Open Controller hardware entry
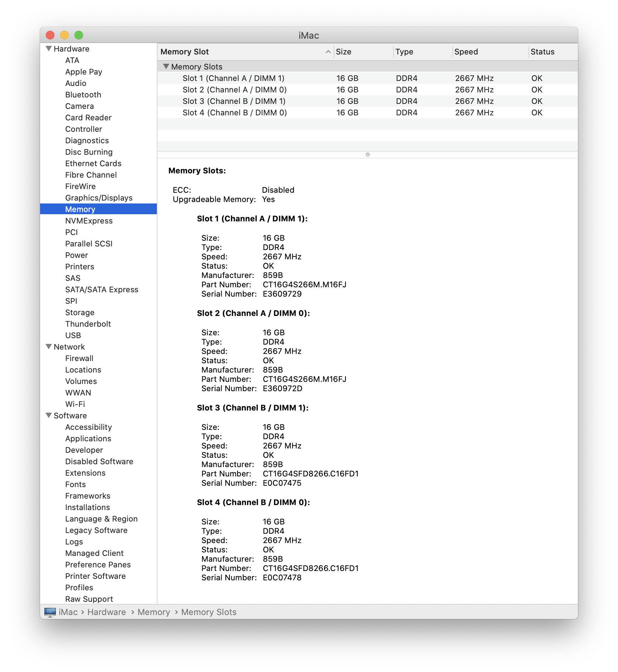 coord(84,129)
